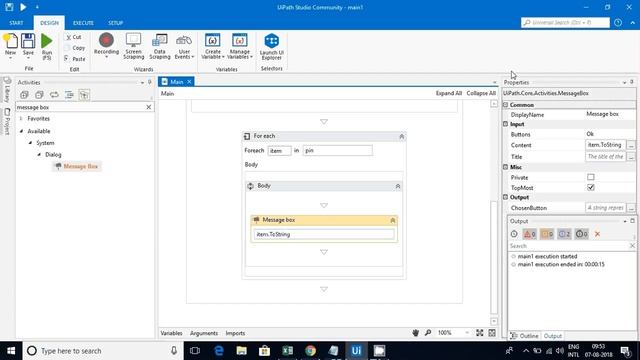Click the Foreach item field
The image size is (640, 360).
(x=279, y=151)
